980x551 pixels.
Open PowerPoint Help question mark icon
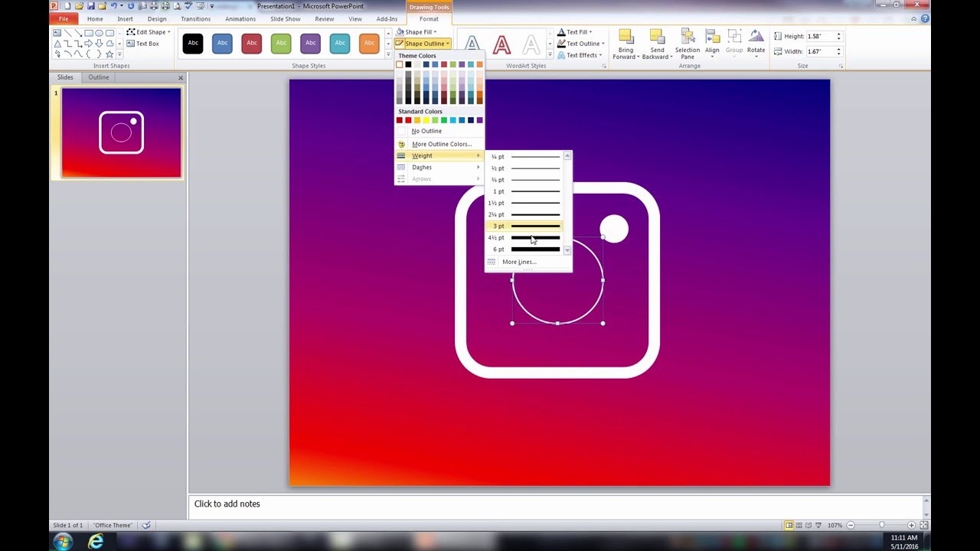(x=926, y=19)
